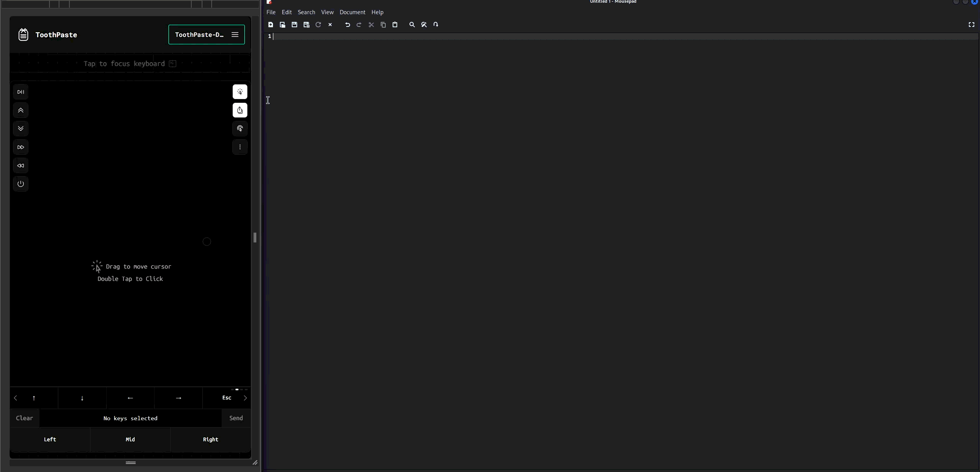Image resolution: width=980 pixels, height=472 pixels.
Task: Cut the selection with scissors icon
Action: [x=371, y=25]
